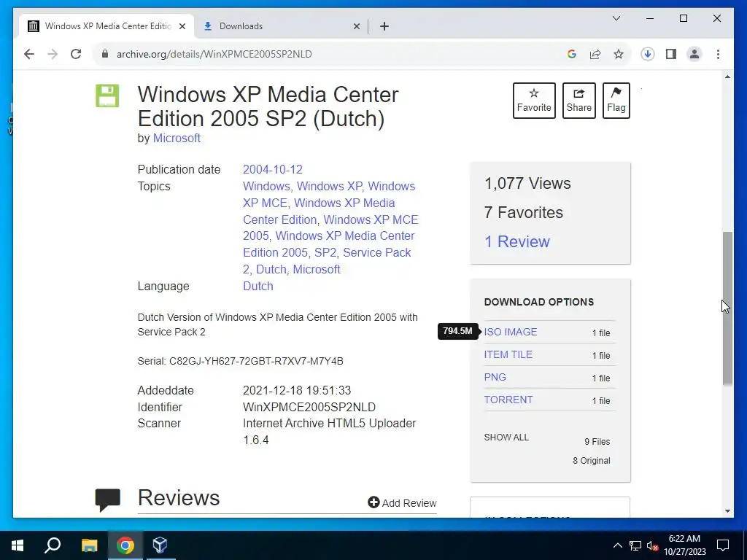Open a new tab with plus button
Screen dimensions: 747x560
(x=384, y=26)
